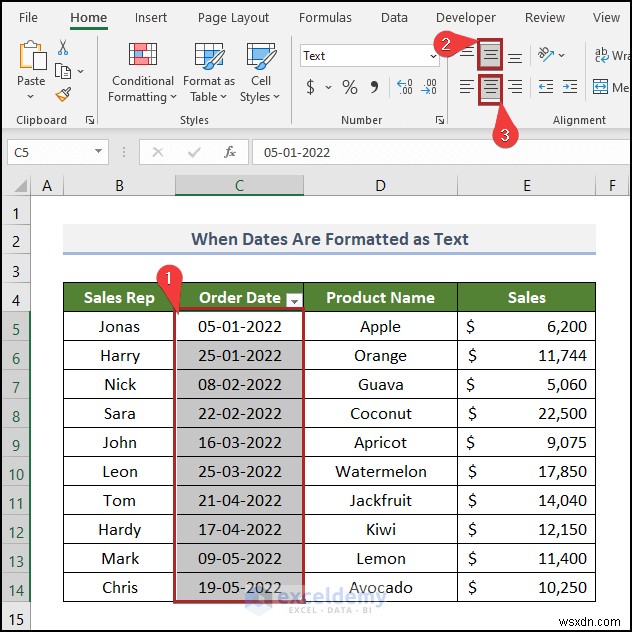Apply Percent Style format
This screenshot has width=632, height=632.
click(x=349, y=87)
